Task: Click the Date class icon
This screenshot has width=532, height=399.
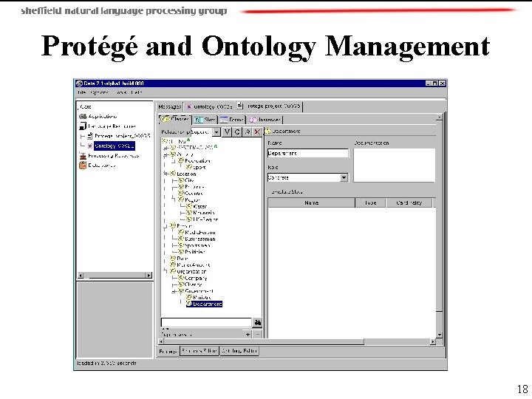Action: [x=173, y=258]
